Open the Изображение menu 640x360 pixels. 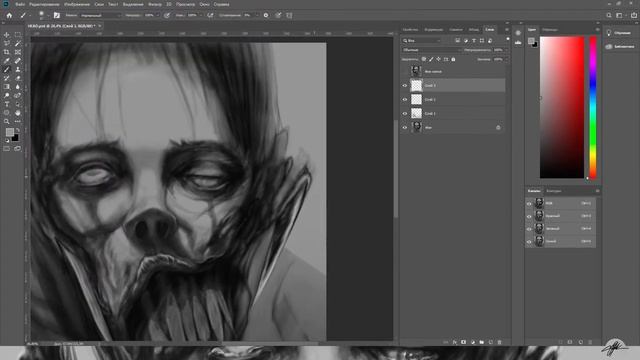coord(77,4)
